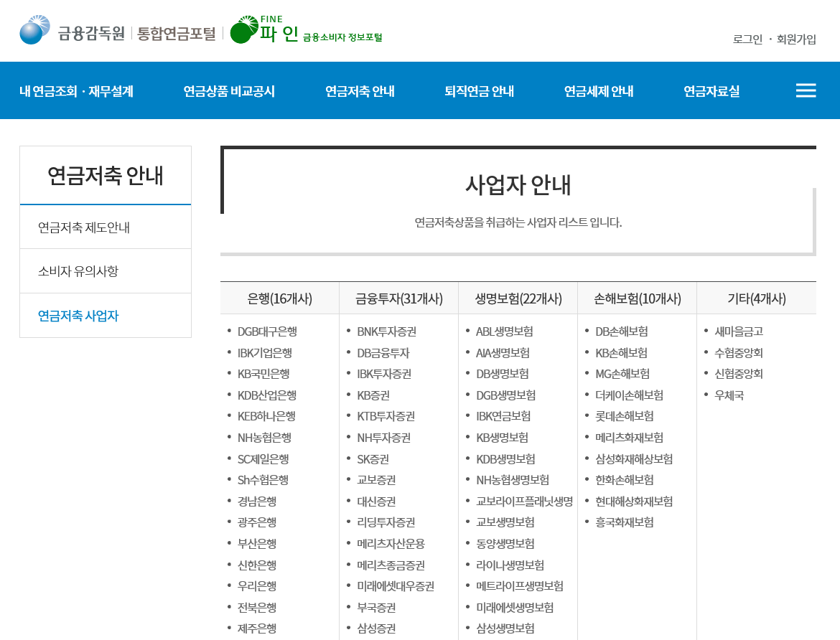Click the 회원가입 link
Image resolution: width=840 pixels, height=640 pixels.
[796, 39]
